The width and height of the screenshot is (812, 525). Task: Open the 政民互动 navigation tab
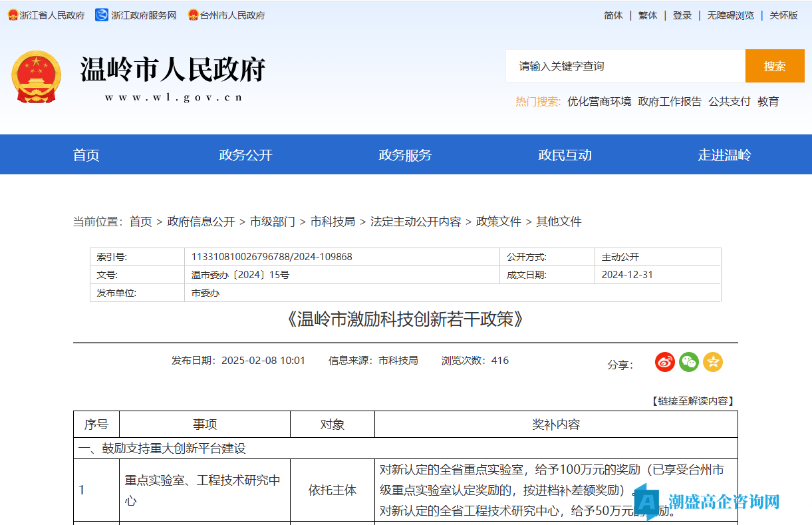click(x=565, y=155)
